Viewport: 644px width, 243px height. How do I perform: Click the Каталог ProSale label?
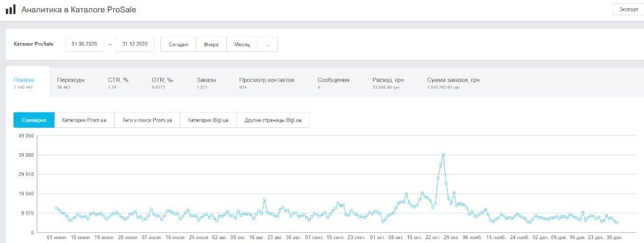[33, 44]
